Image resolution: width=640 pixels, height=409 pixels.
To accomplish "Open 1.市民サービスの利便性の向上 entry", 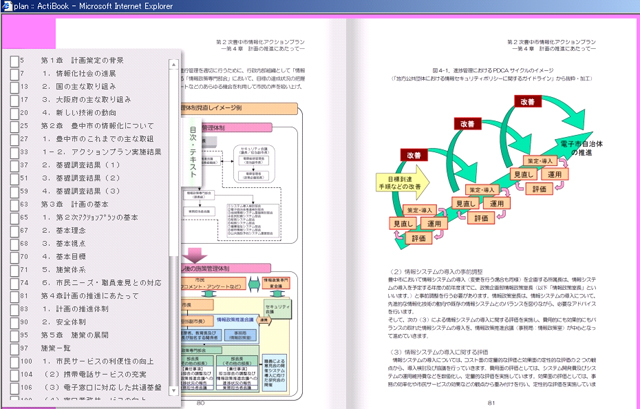I will pyautogui.click(x=98, y=361).
